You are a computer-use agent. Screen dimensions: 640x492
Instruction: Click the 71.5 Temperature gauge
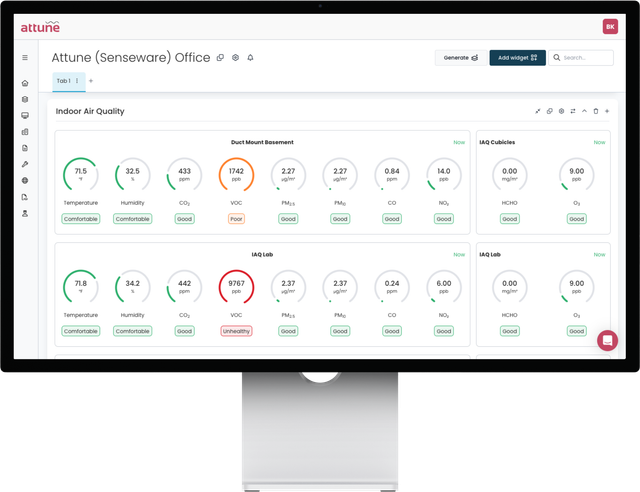click(81, 174)
